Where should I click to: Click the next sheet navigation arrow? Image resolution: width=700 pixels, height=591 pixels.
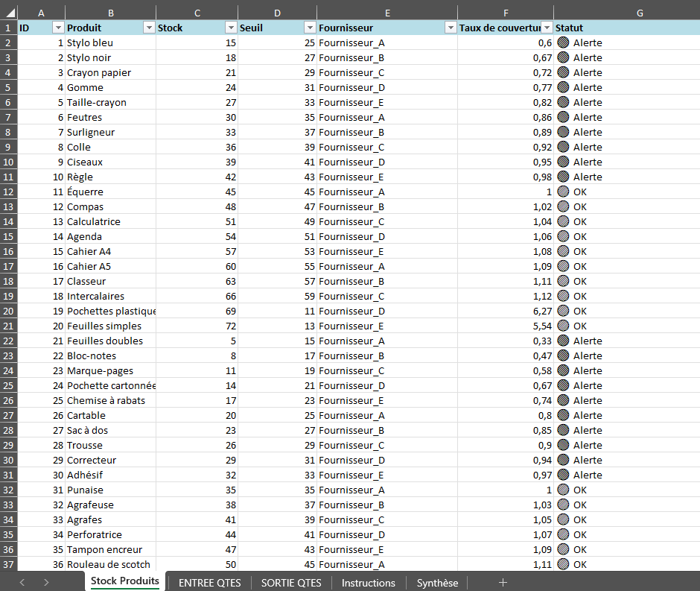pyautogui.click(x=46, y=583)
